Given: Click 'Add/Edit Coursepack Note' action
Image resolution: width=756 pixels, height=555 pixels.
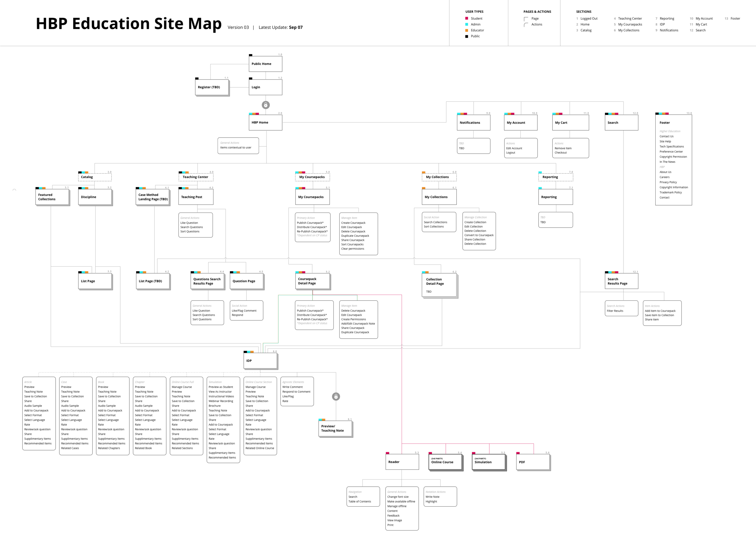Looking at the screenshot, I should point(358,323).
